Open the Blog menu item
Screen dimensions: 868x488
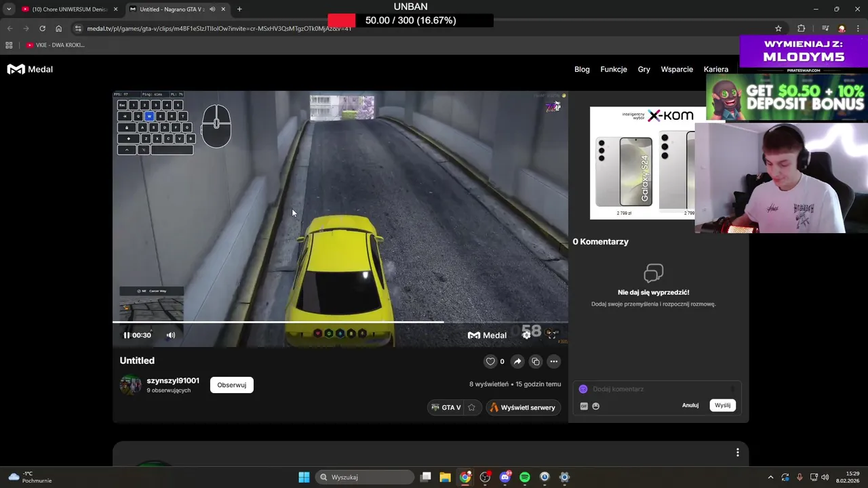(x=582, y=69)
